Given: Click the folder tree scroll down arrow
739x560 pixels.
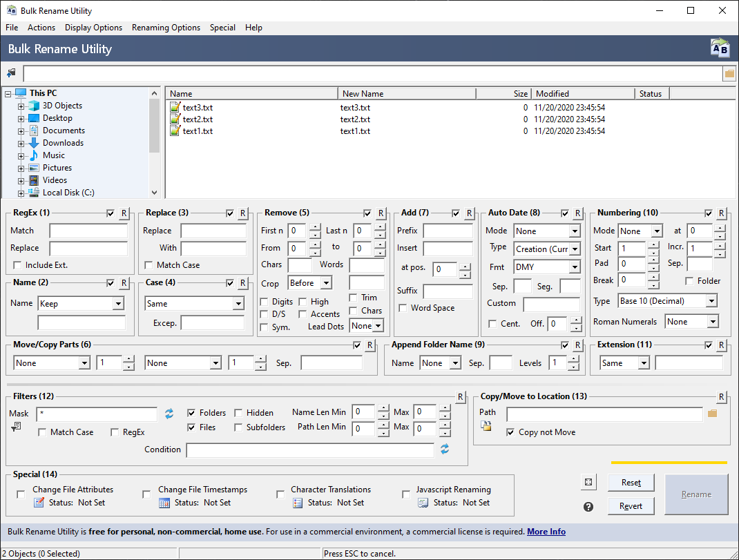Looking at the screenshot, I should [154, 193].
